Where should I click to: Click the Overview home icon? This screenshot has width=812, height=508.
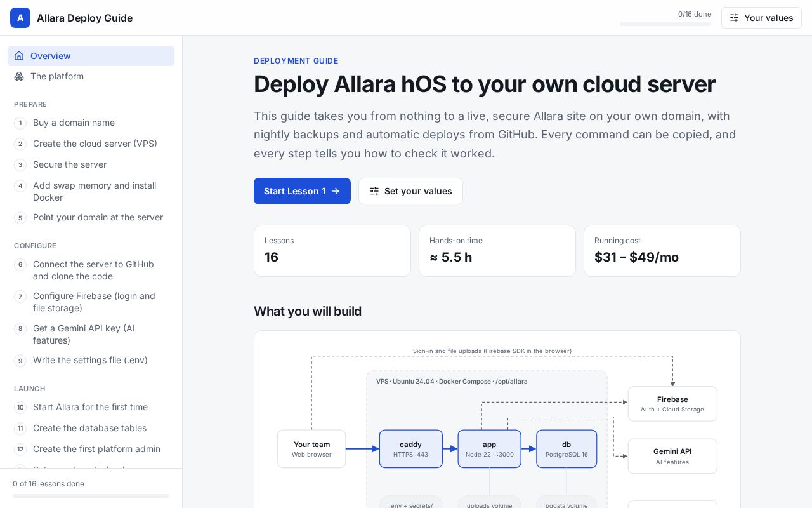(19, 56)
